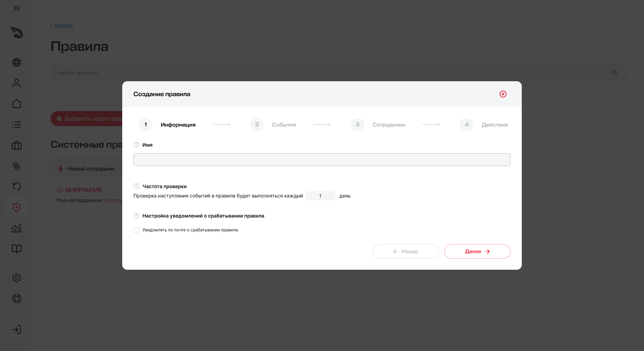644x351 pixels.
Task: Click the logout icon at sidebar bottom
Action: (17, 330)
